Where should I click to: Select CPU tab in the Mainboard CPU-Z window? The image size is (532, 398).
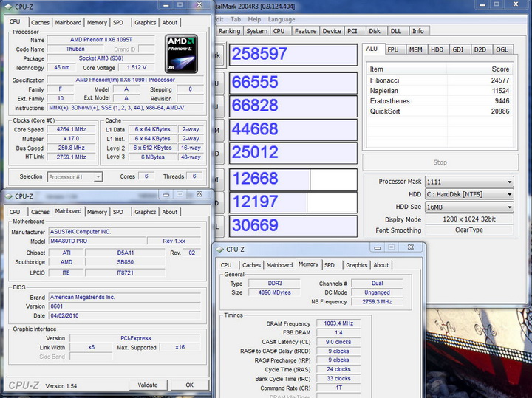tap(15, 212)
